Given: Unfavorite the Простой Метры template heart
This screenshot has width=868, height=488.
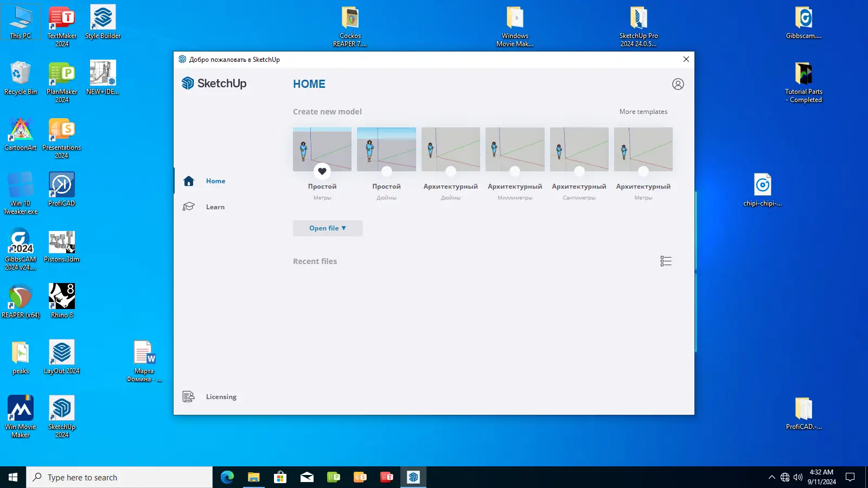Looking at the screenshot, I should (x=322, y=171).
